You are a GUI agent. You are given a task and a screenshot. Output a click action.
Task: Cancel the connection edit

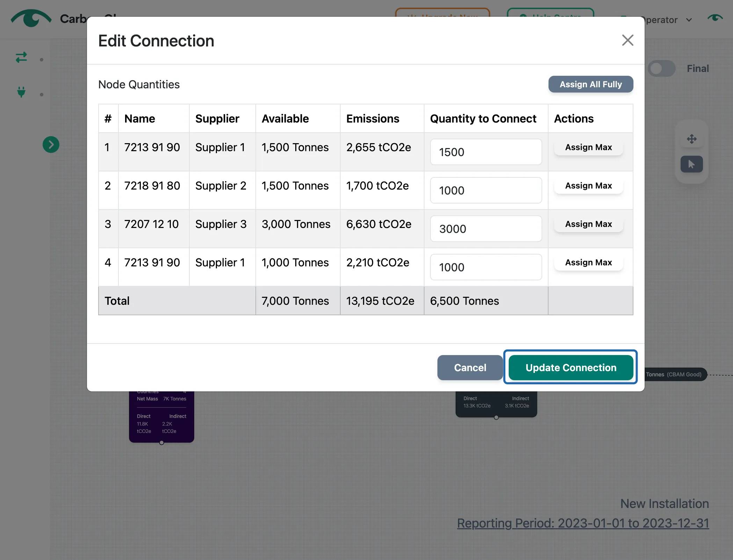[x=470, y=368]
